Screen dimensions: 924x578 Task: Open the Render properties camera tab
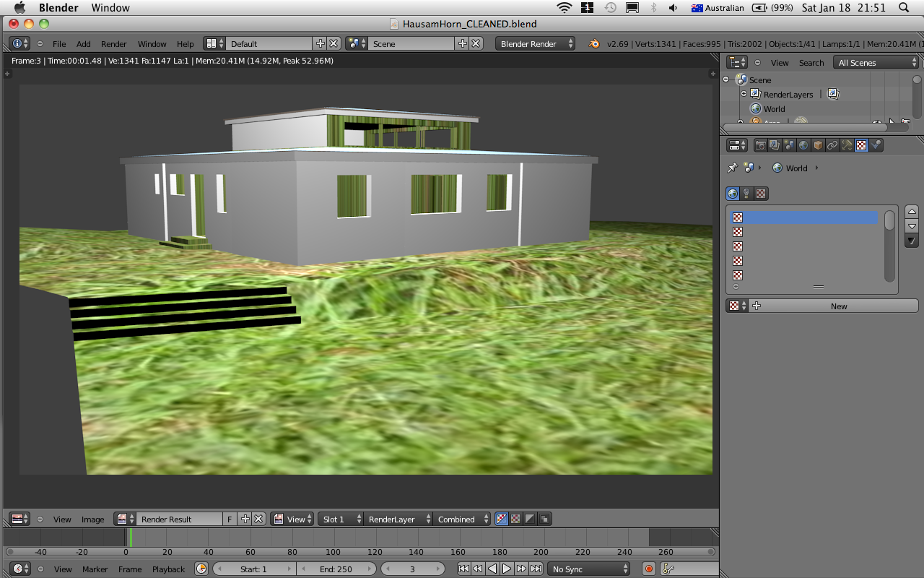tap(760, 145)
